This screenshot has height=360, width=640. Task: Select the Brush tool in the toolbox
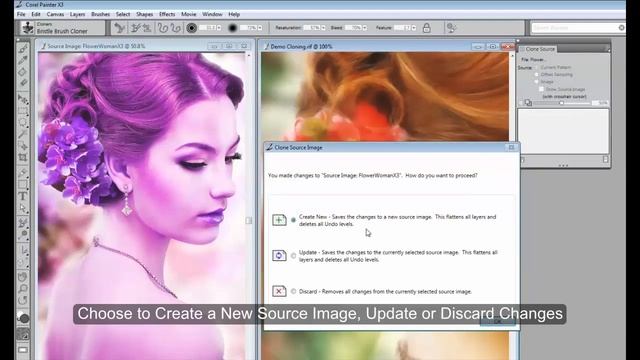pos(23,49)
